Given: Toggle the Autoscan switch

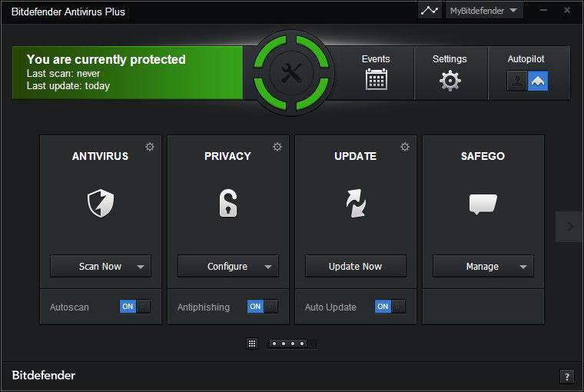Looking at the screenshot, I should [134, 306].
